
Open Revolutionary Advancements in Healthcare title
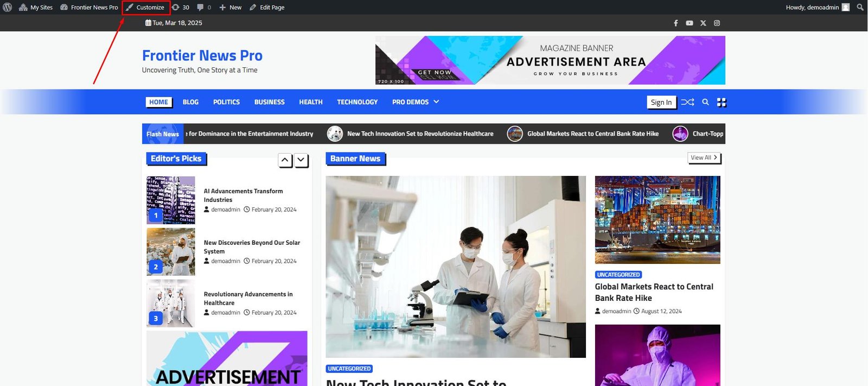(248, 299)
